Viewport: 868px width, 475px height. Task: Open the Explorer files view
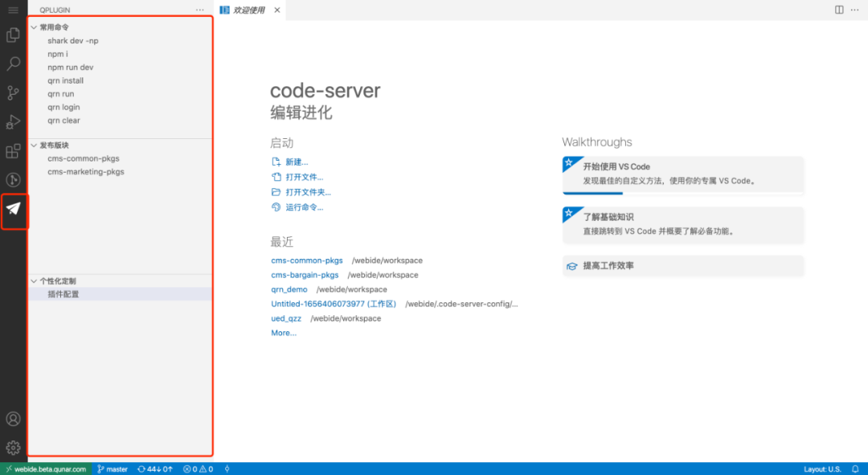pos(14,35)
